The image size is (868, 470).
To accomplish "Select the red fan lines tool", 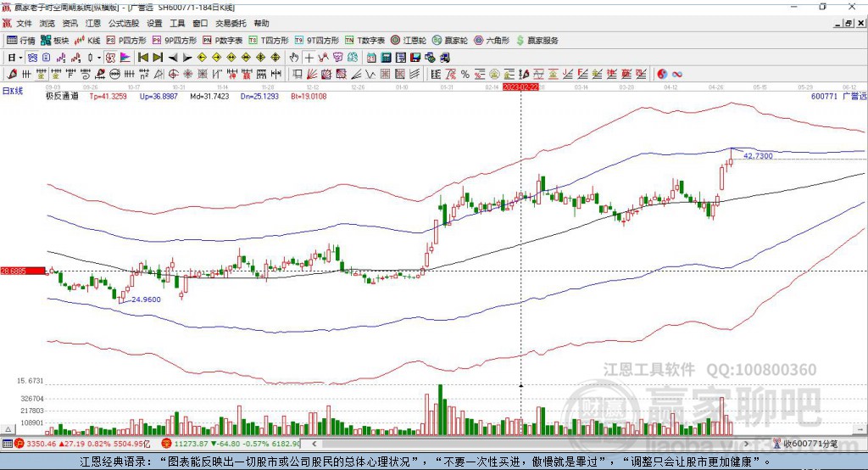I will click(x=312, y=75).
